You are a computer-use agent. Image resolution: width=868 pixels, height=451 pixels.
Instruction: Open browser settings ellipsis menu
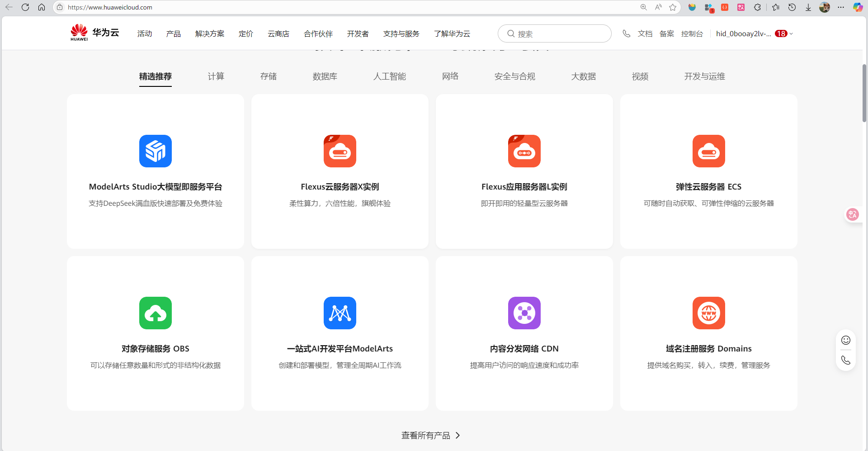tap(841, 7)
